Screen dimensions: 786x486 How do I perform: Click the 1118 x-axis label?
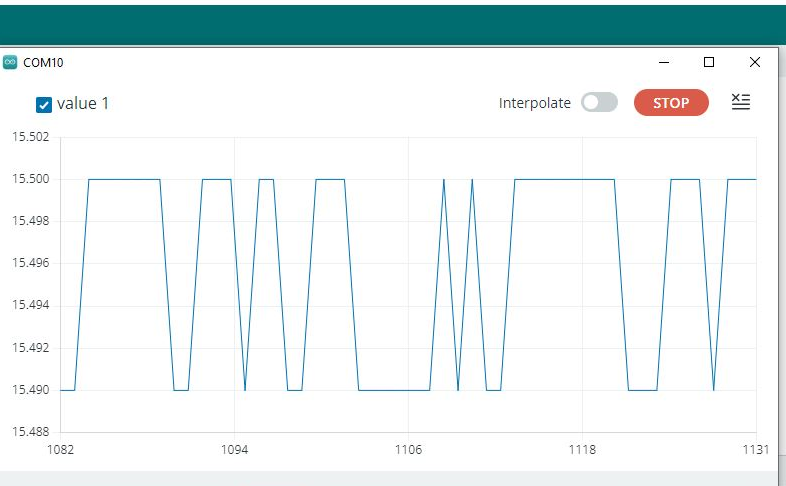pos(582,449)
